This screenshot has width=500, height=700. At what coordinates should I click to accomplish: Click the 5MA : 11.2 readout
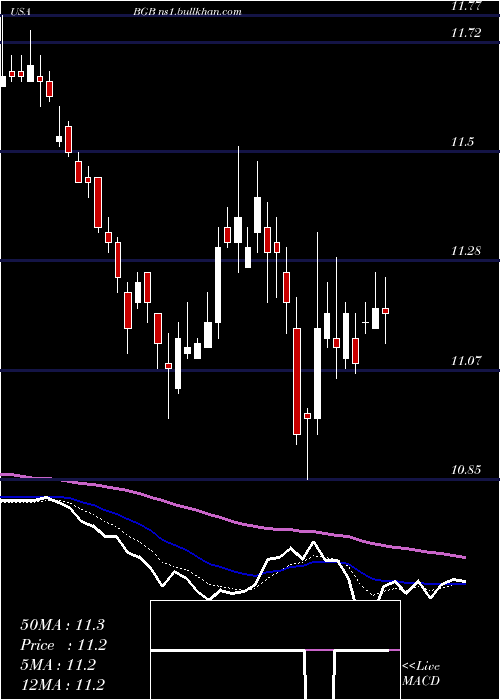pyautogui.click(x=58, y=665)
